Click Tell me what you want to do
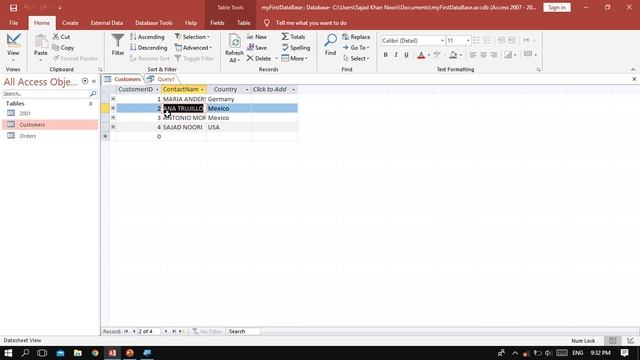 pyautogui.click(x=311, y=23)
